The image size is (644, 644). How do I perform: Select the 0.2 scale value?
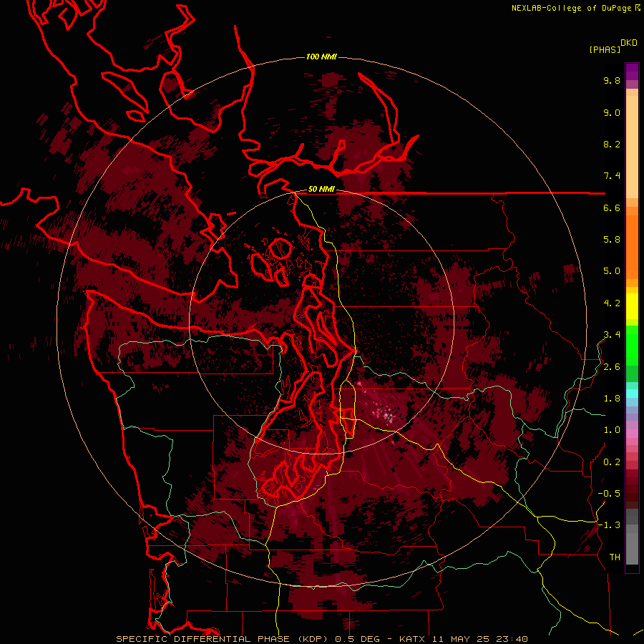pyautogui.click(x=612, y=462)
